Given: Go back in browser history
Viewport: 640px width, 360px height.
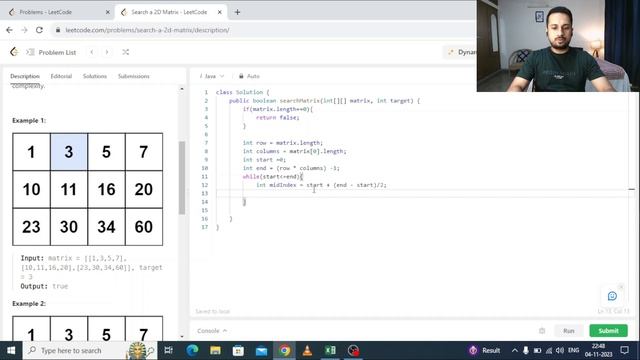Looking at the screenshot, I should coord(9,30).
